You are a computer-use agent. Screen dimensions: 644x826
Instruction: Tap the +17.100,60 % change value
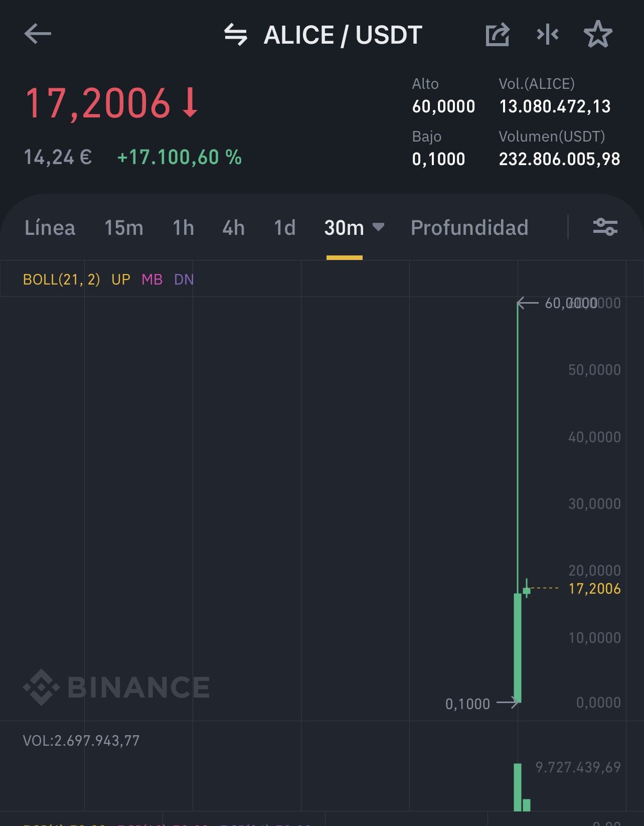coord(180,158)
